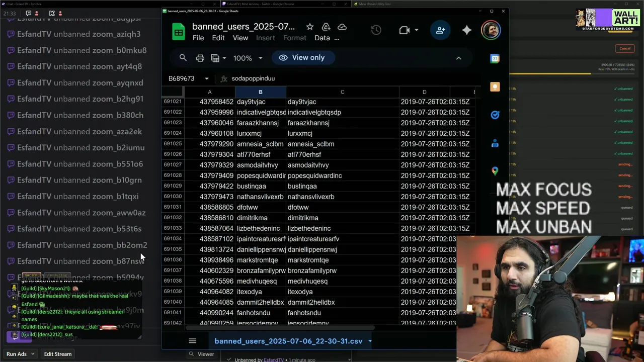Screen dimensions: 644x362
Task: Click the View only mode button
Action: point(303,58)
